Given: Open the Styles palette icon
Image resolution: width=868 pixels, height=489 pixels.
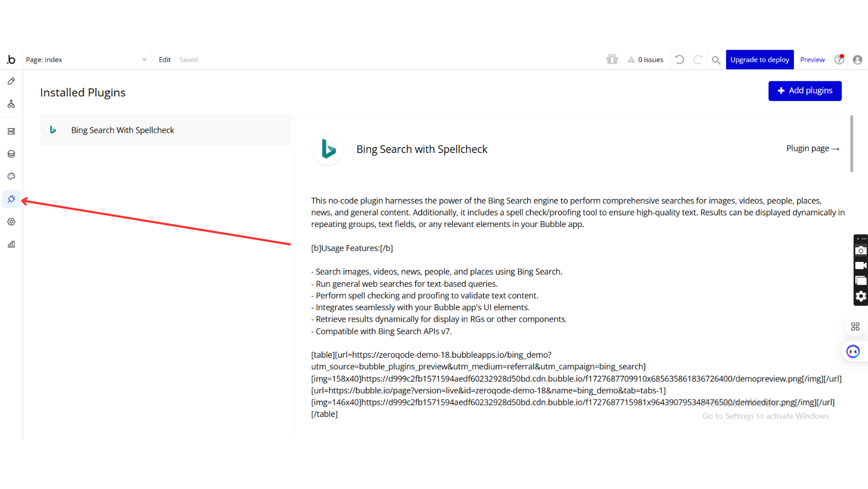Looking at the screenshot, I should tap(11, 176).
